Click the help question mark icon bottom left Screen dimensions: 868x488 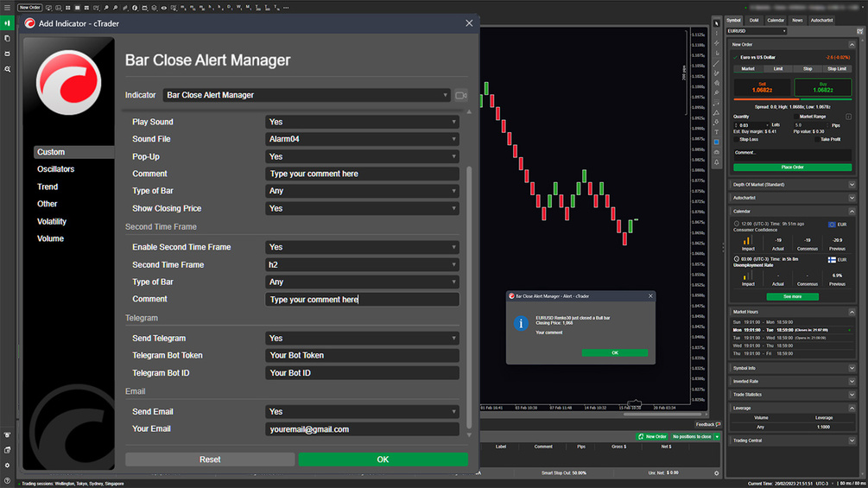point(7,479)
